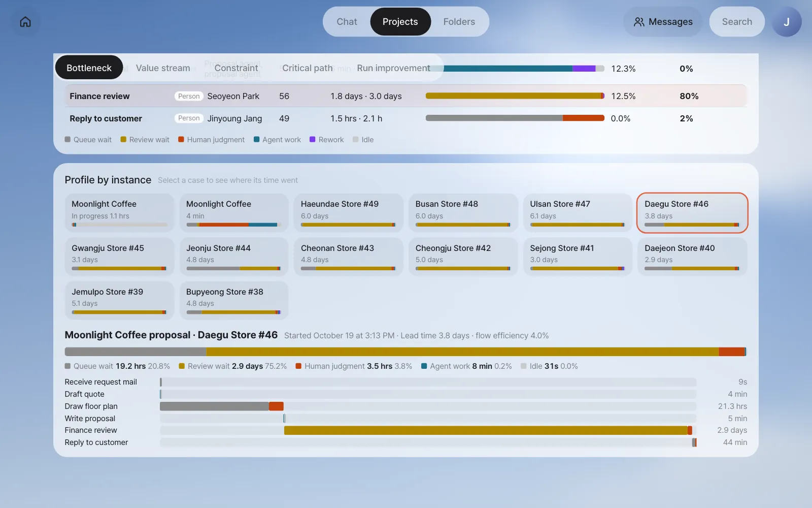
Task: Click the Rework legend swatch
Action: (x=313, y=139)
